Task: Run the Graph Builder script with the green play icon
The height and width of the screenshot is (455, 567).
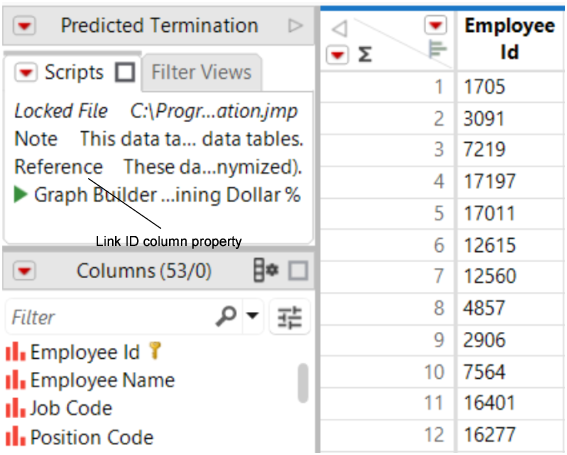Action: point(21,195)
